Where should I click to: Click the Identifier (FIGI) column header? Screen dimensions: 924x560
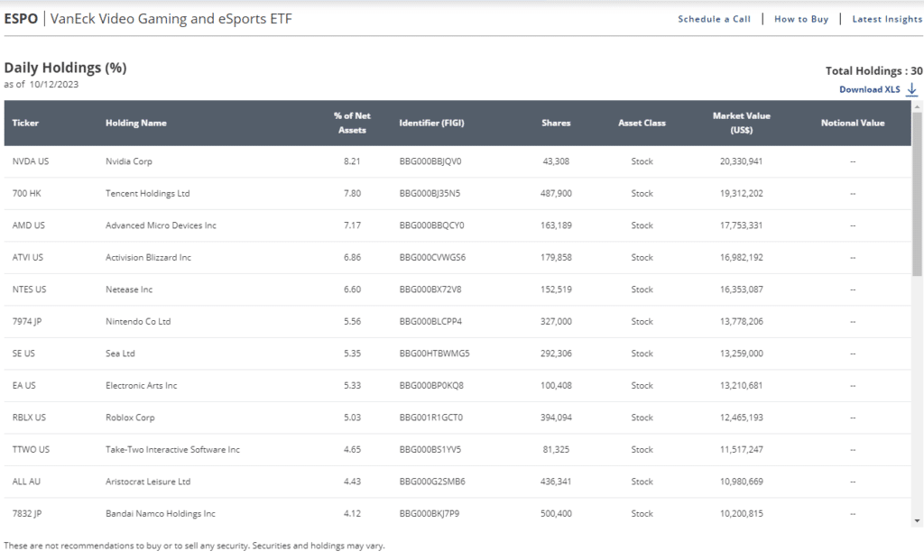point(432,123)
